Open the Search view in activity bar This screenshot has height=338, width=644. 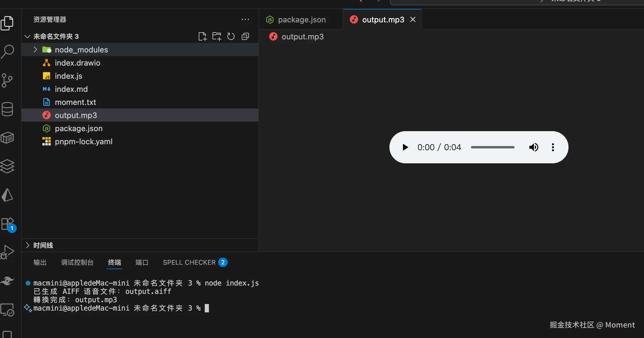pyautogui.click(x=7, y=52)
